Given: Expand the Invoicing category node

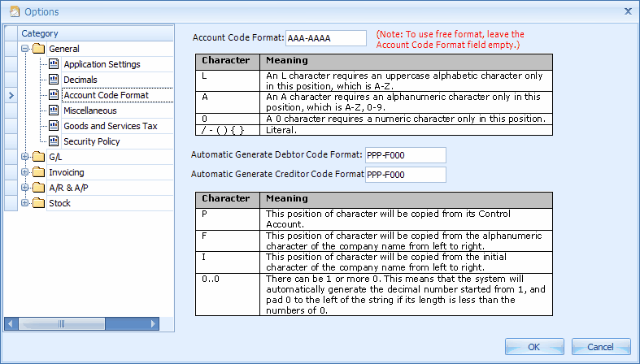Looking at the screenshot, I should click(x=25, y=172).
